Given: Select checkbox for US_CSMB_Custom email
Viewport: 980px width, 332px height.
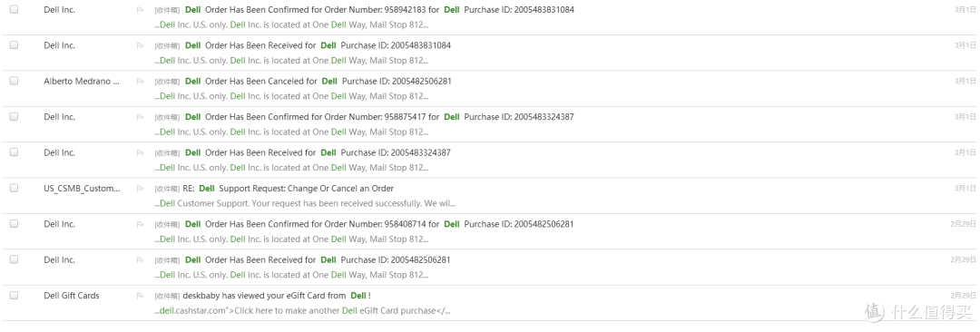Looking at the screenshot, I should 15,188.
